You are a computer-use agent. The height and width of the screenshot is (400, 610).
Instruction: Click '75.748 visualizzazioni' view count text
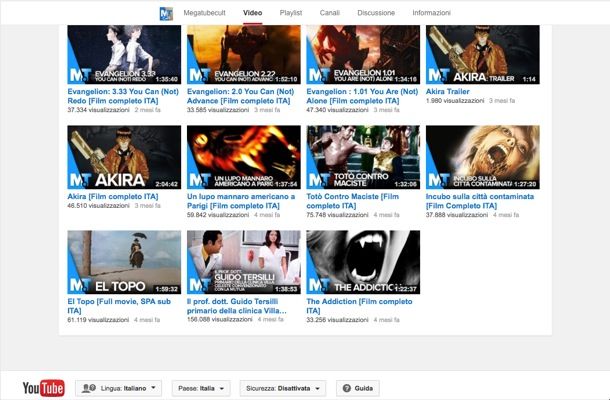click(x=337, y=215)
